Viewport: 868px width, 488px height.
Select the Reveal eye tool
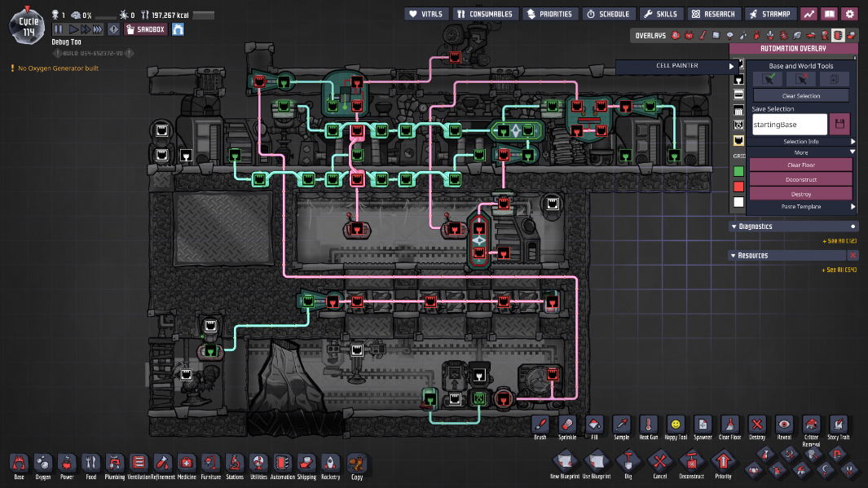[x=784, y=425]
